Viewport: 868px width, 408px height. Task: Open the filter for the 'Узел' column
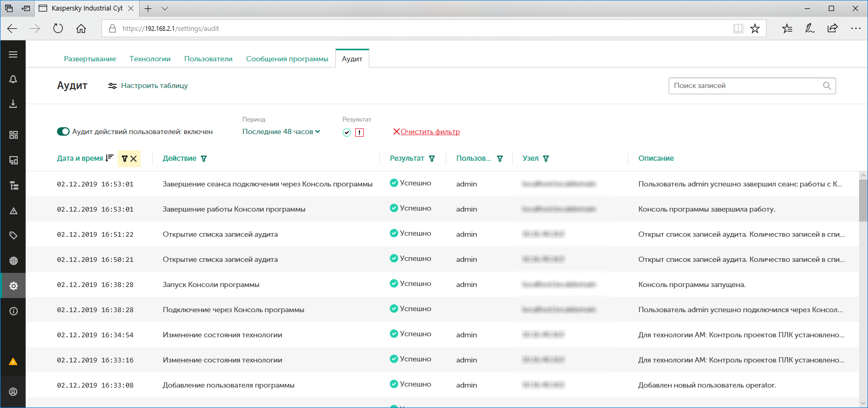(x=546, y=159)
